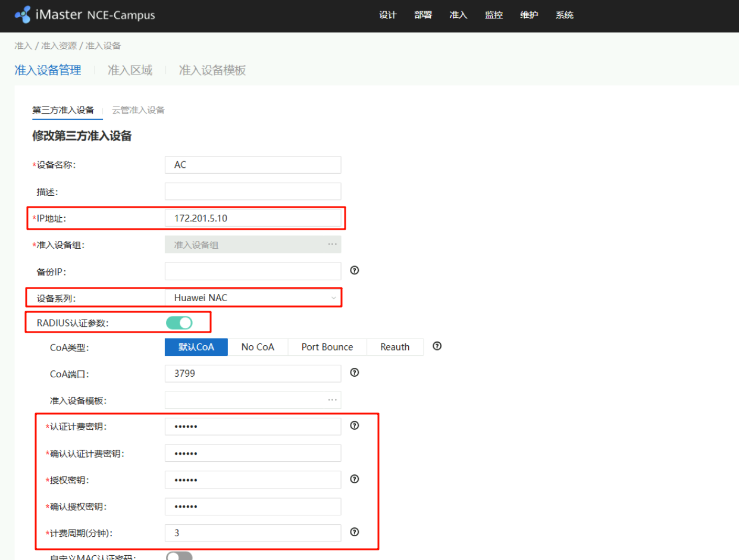Select the Port Bounce CoA type button
This screenshot has height=560, width=739.
(x=327, y=347)
